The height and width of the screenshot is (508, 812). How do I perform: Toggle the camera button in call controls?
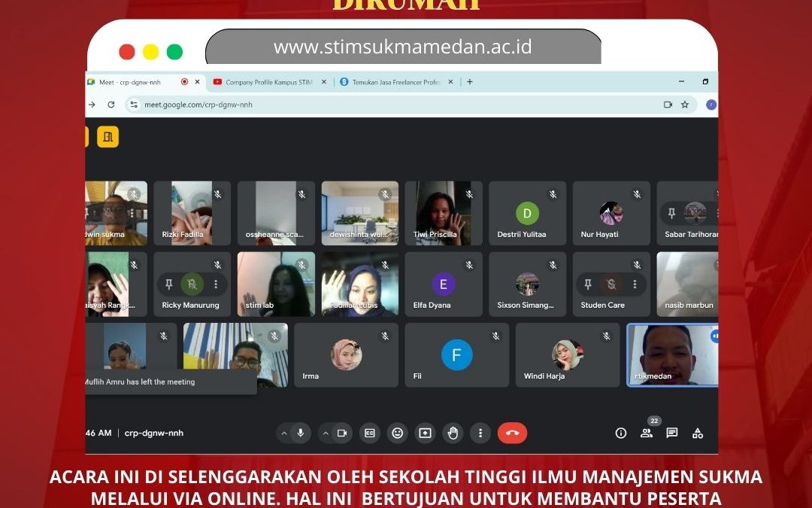click(342, 433)
